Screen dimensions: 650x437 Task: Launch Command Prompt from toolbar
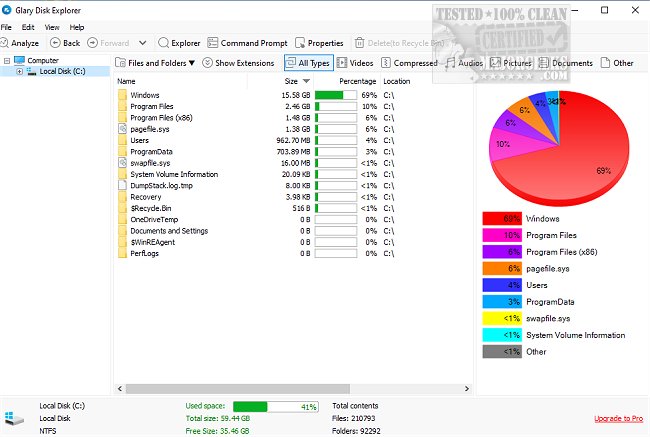click(x=247, y=43)
